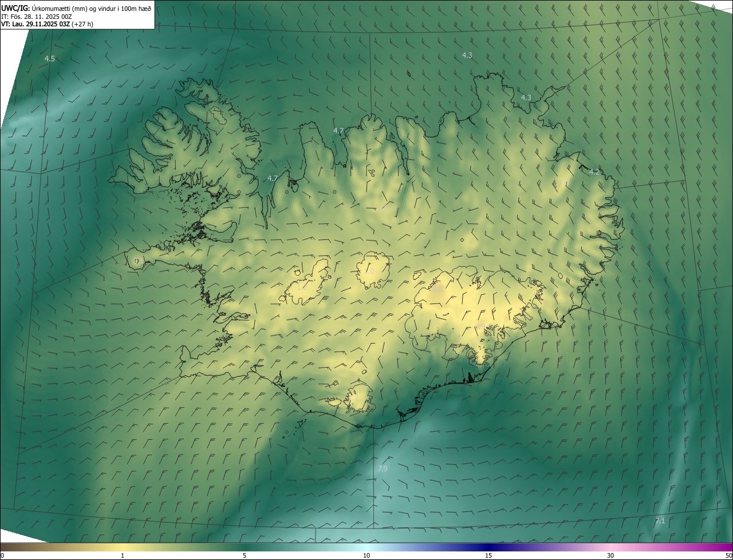733x560 pixels.
Task: Click the 4.5 value label over the northwest sea
Action: coord(50,59)
